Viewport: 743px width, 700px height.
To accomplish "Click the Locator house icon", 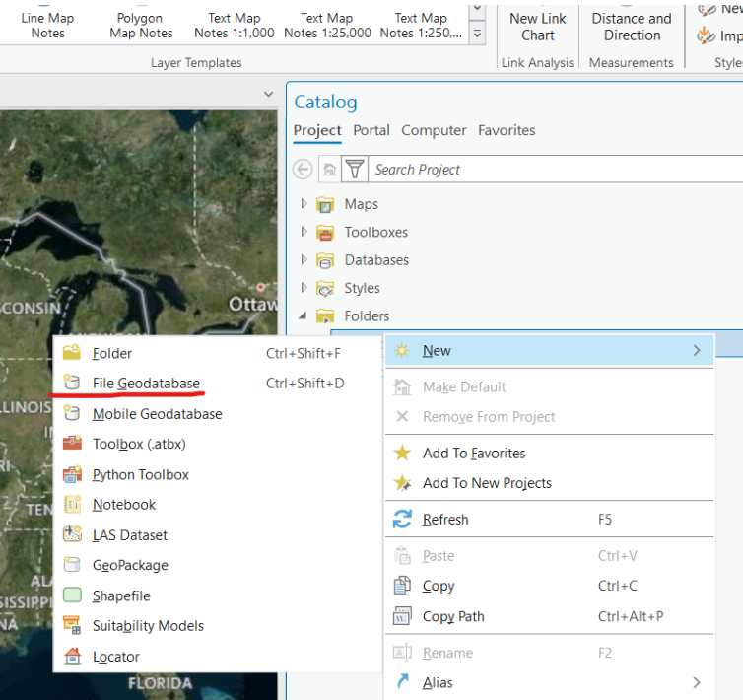I will [72, 656].
